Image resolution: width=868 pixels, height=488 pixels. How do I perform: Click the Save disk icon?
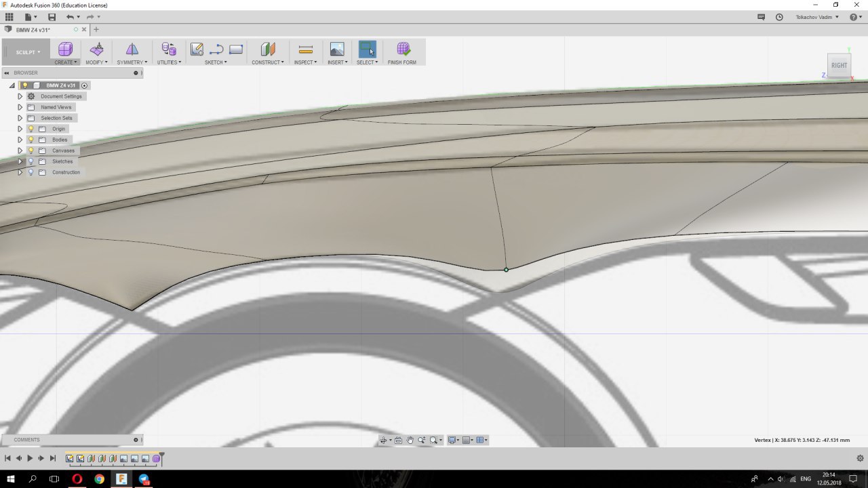[52, 16]
